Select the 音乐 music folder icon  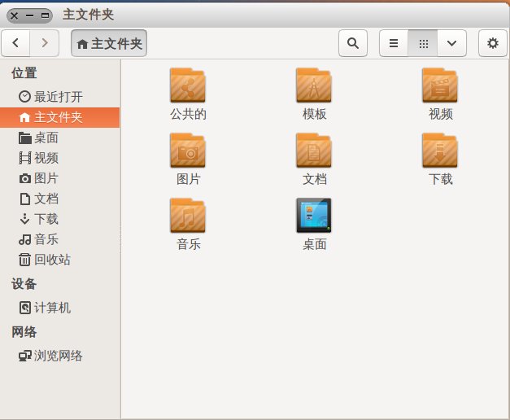pyautogui.click(x=188, y=216)
